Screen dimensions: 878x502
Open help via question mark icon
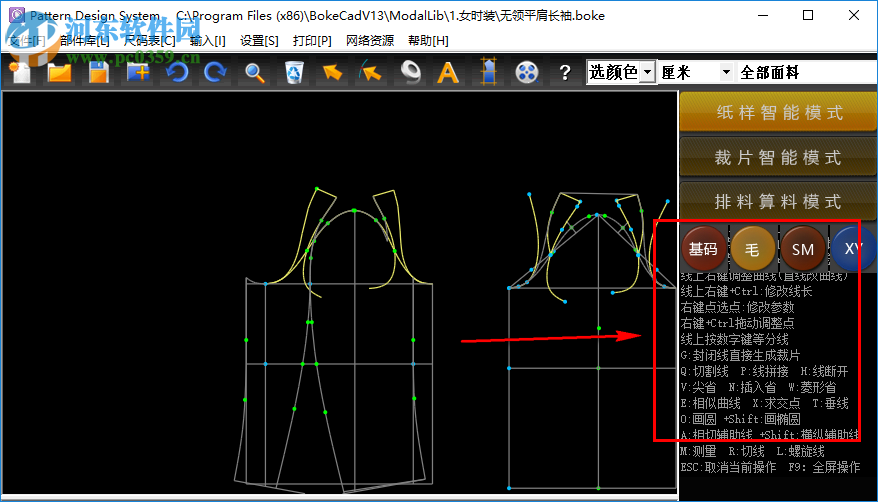(565, 73)
